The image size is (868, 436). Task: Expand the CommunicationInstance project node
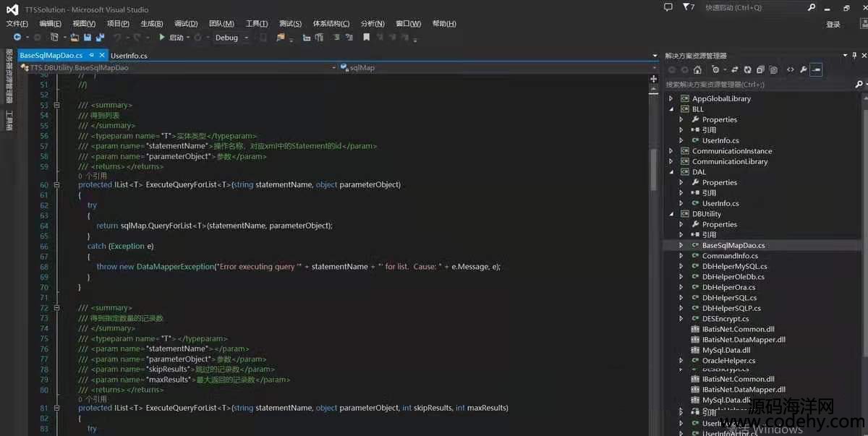click(671, 151)
